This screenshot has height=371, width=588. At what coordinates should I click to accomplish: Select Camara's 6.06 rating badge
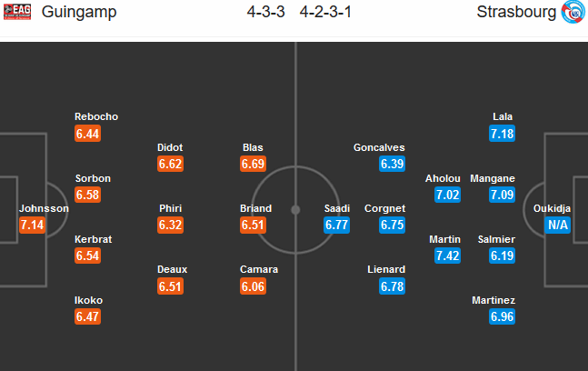click(254, 287)
